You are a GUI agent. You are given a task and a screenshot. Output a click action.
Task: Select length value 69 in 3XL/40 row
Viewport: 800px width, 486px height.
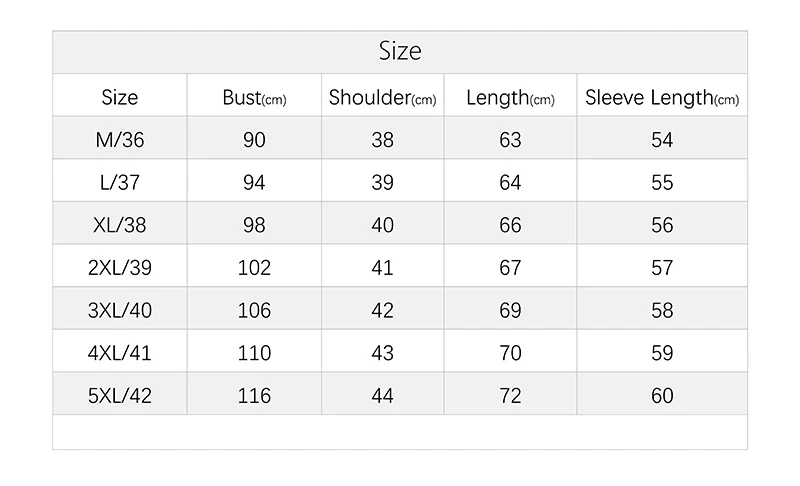click(510, 310)
